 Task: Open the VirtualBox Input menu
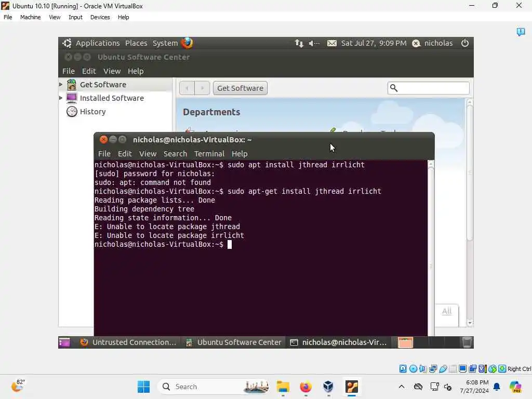click(x=75, y=17)
